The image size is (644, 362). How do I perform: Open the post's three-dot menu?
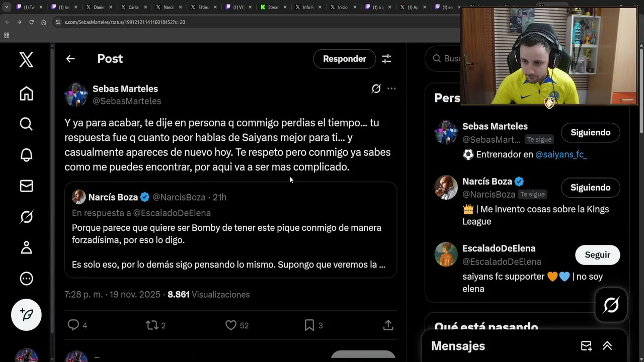[391, 88]
